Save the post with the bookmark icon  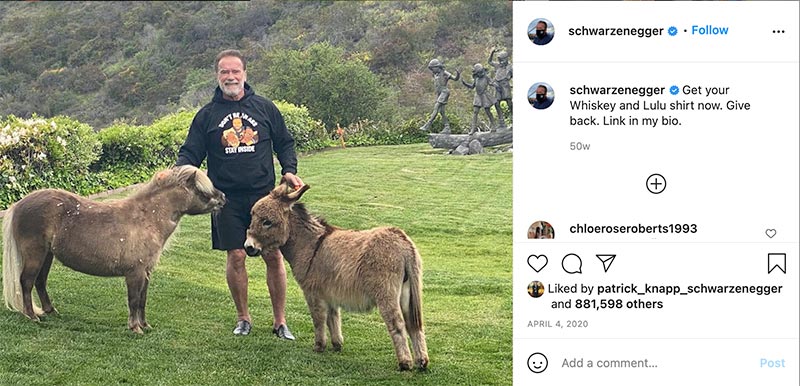coord(777,264)
